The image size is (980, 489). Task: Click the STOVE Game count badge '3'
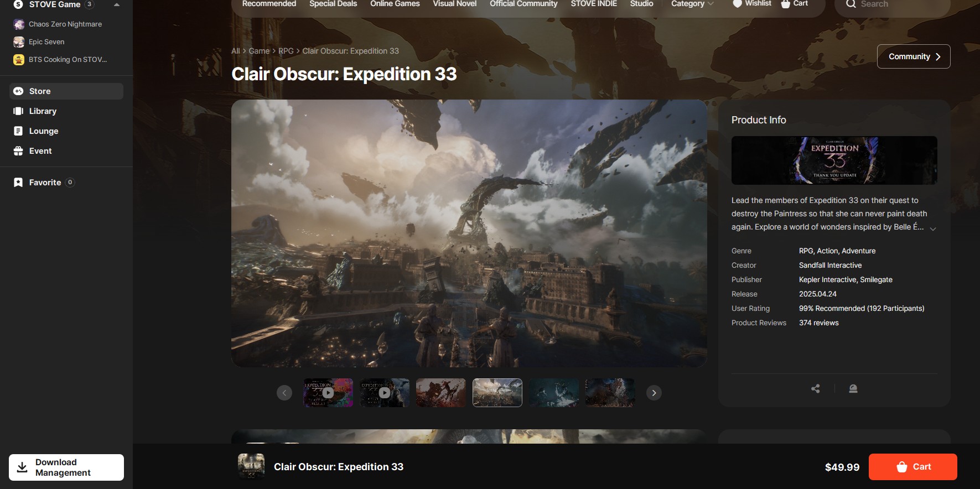tap(90, 4)
